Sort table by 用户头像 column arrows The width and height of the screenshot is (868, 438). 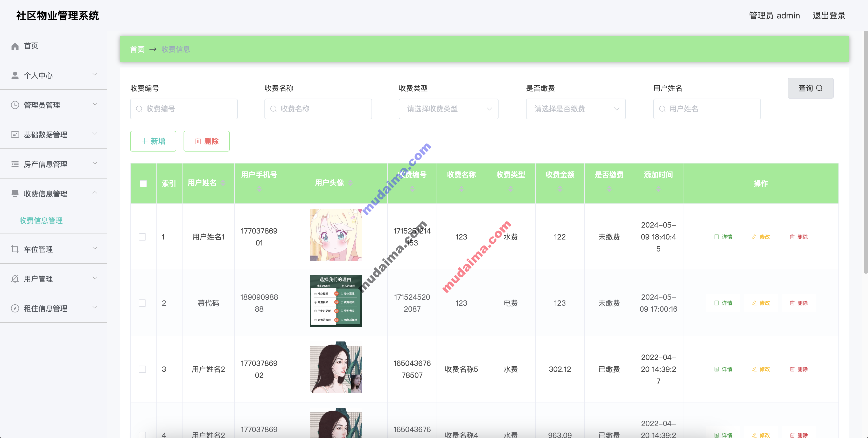pos(350,183)
